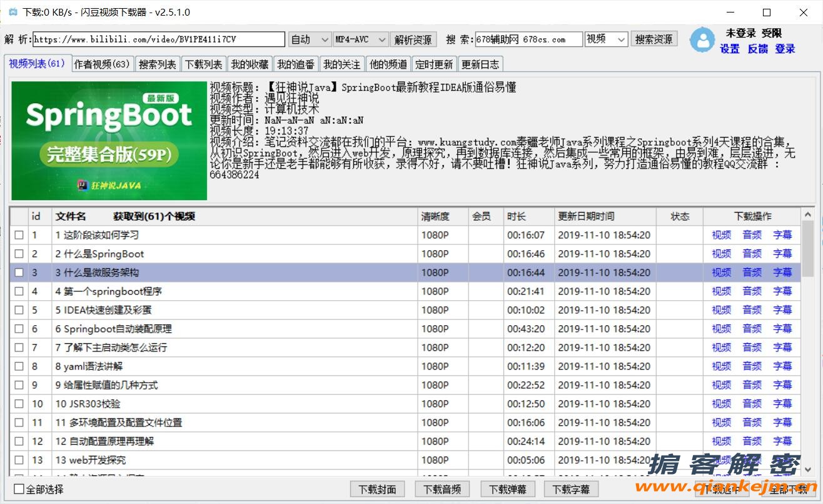Image resolution: width=823 pixels, height=504 pixels.
Task: Select row 13 web开发探究
Action: tap(405, 460)
